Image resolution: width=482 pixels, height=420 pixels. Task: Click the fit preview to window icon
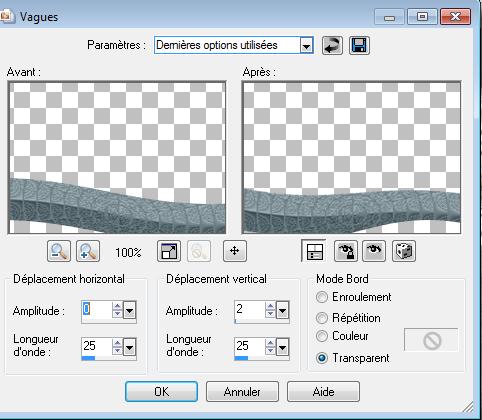tap(169, 251)
